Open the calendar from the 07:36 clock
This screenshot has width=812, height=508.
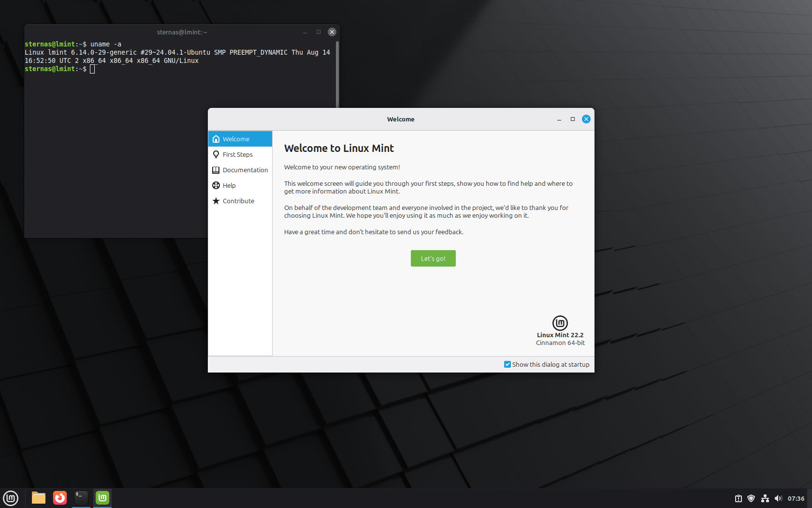pyautogui.click(x=796, y=498)
